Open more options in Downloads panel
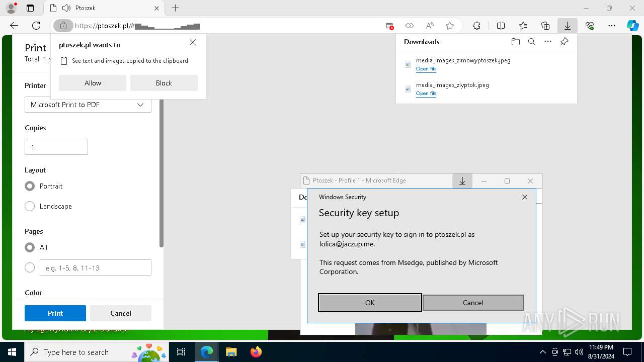 pyautogui.click(x=548, y=42)
